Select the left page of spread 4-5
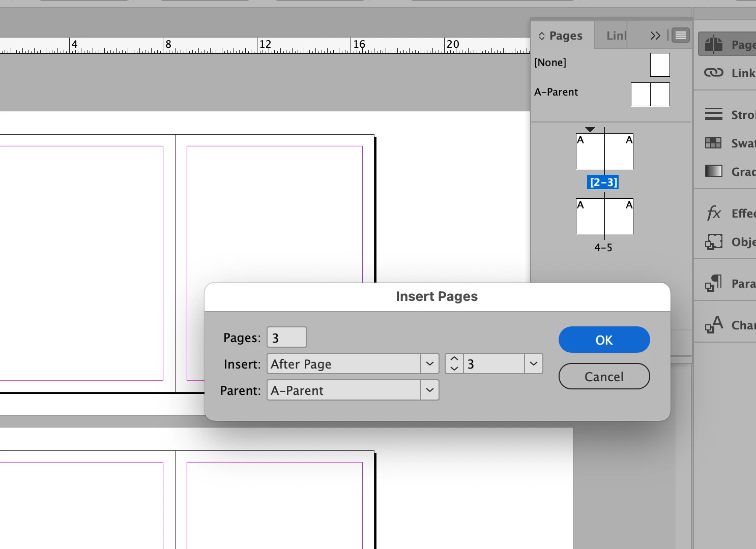 (590, 217)
